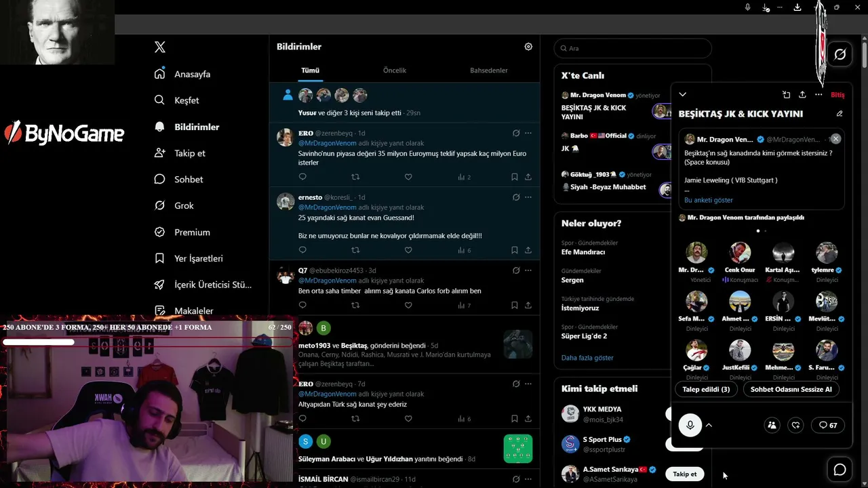
Task: Like ERO's Altyapıdan Türk sağ kanat post
Action: click(x=408, y=419)
